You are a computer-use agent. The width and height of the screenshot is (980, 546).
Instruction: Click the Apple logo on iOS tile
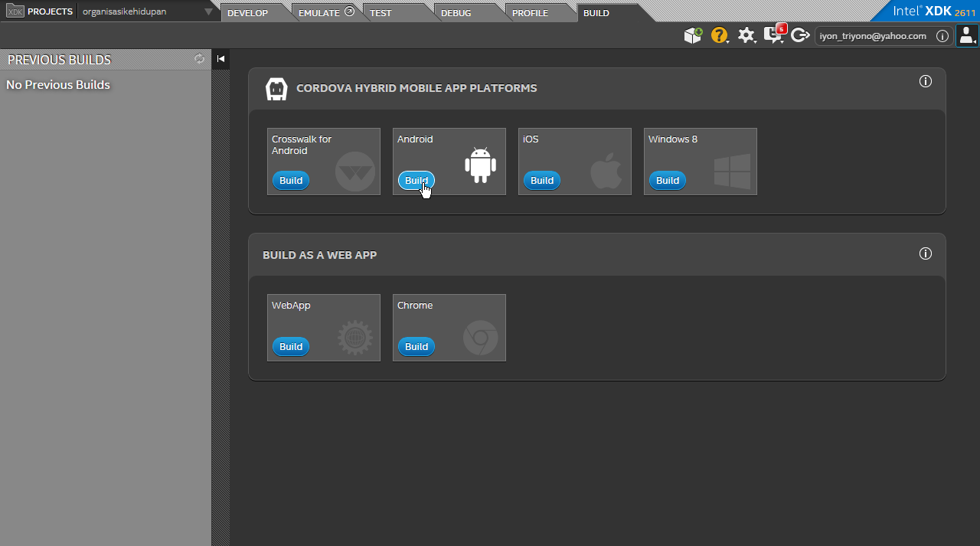(x=606, y=171)
